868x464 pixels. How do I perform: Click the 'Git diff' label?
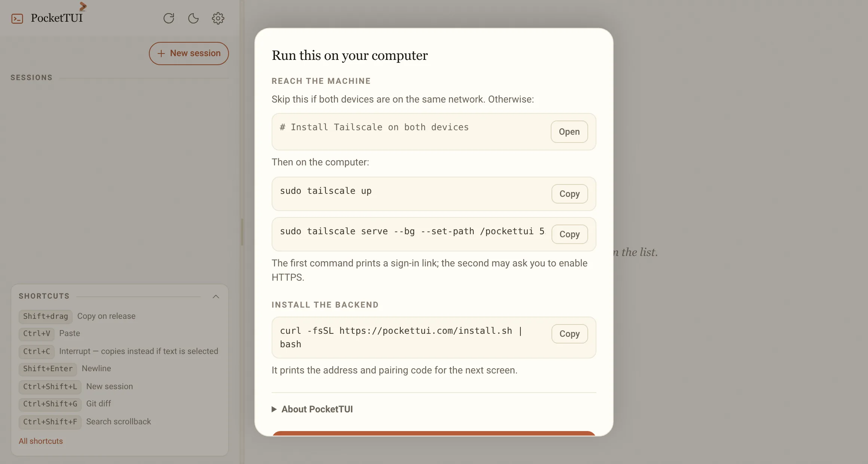tap(98, 404)
